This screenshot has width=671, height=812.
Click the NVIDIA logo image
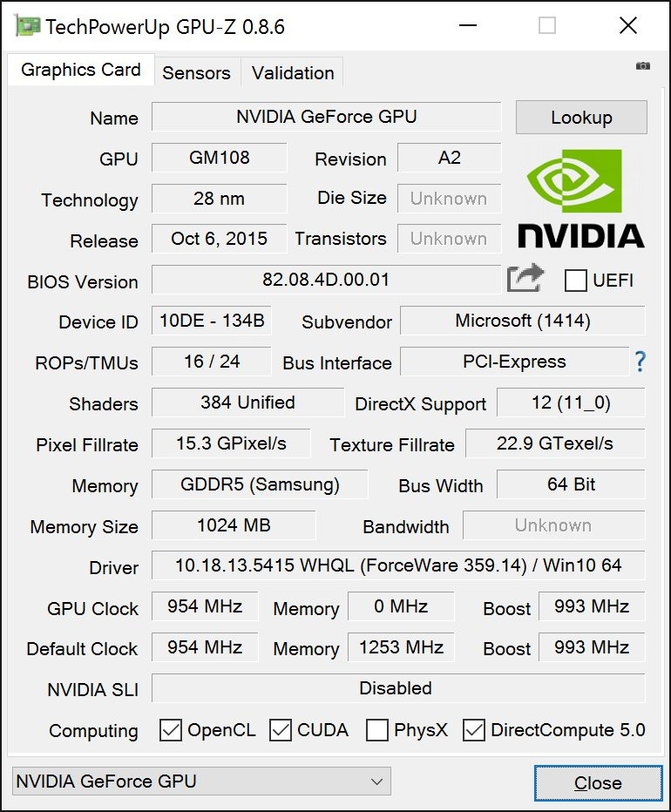[581, 199]
